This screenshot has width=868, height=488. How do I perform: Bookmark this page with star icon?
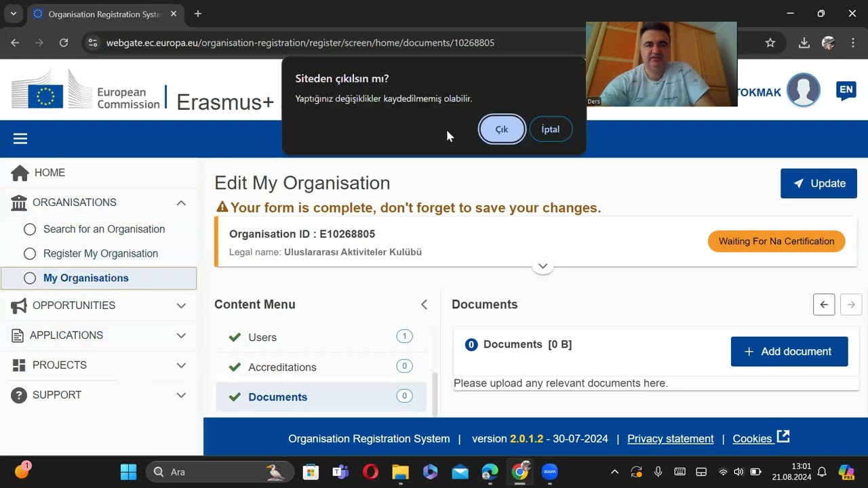click(770, 43)
